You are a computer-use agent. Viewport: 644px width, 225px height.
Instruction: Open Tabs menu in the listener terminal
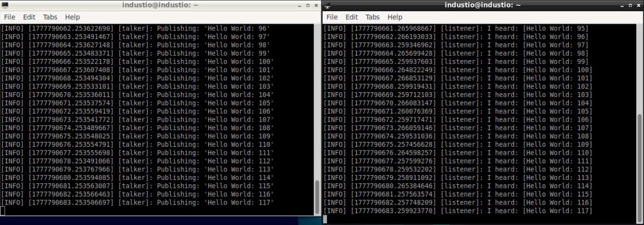click(x=372, y=17)
